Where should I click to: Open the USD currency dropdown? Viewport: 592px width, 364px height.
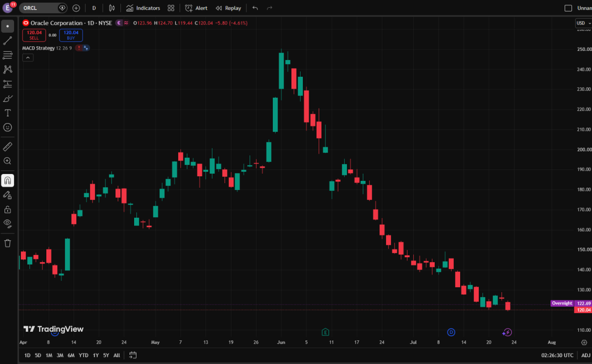pyautogui.click(x=583, y=23)
